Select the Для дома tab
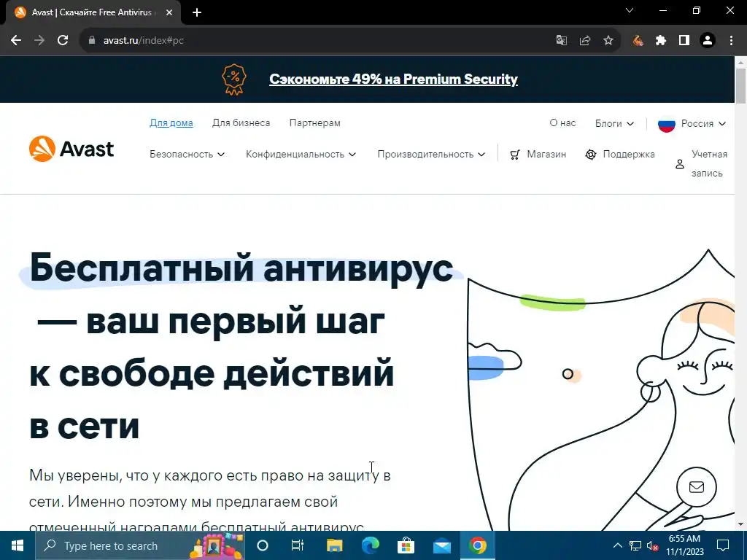 171,122
